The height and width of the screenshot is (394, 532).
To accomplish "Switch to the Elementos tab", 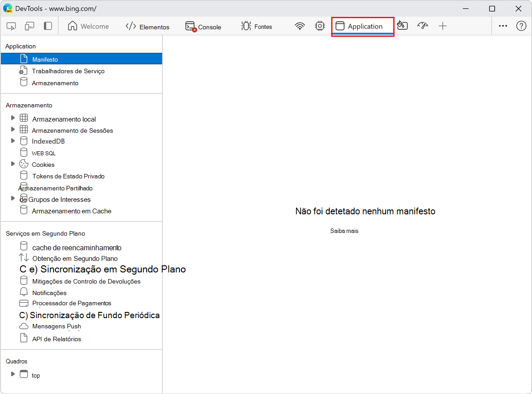I will click(x=148, y=27).
